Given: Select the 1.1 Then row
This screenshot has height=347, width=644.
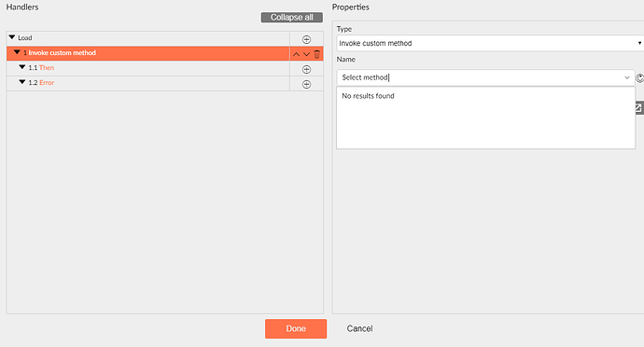Looking at the screenshot, I should click(147, 68).
